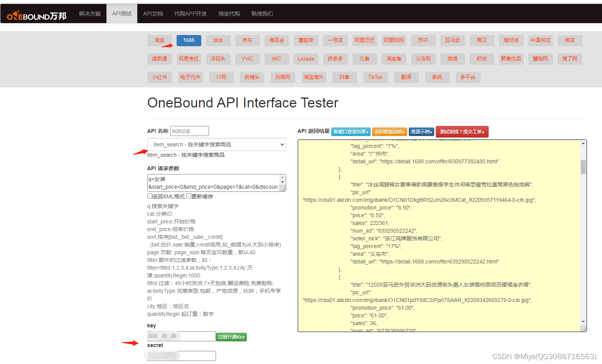This screenshot has width=602, height=364.
Task: Select the 凡客 platform
Action: click(x=365, y=59)
